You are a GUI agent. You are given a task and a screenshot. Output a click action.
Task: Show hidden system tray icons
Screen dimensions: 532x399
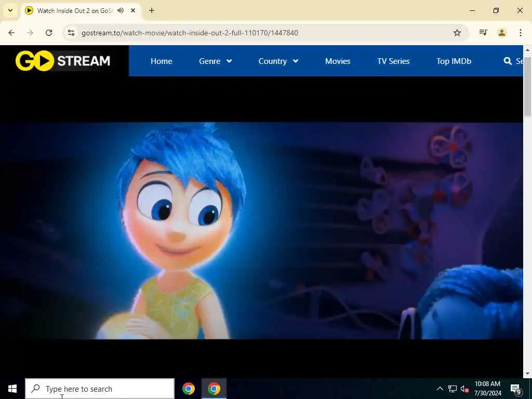[440, 389]
